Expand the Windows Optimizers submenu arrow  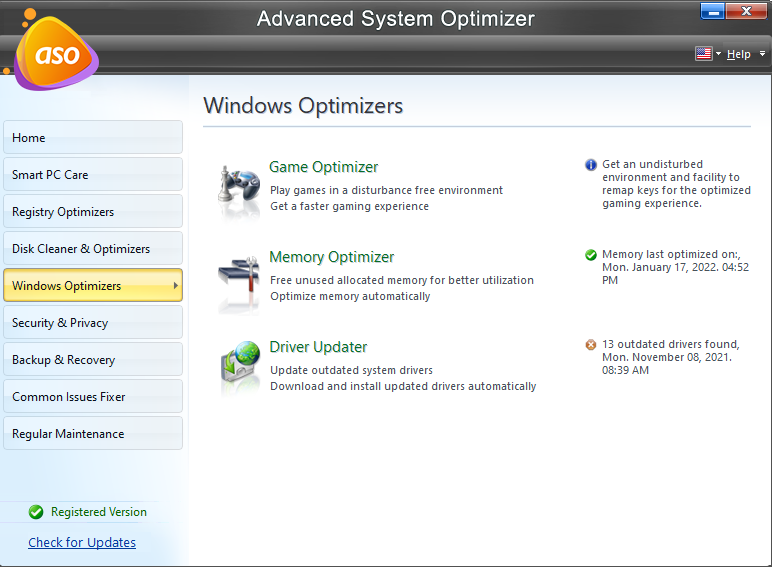pos(175,285)
